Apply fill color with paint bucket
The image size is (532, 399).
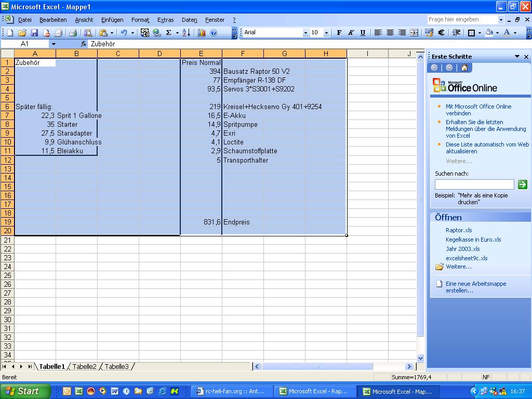[x=489, y=33]
